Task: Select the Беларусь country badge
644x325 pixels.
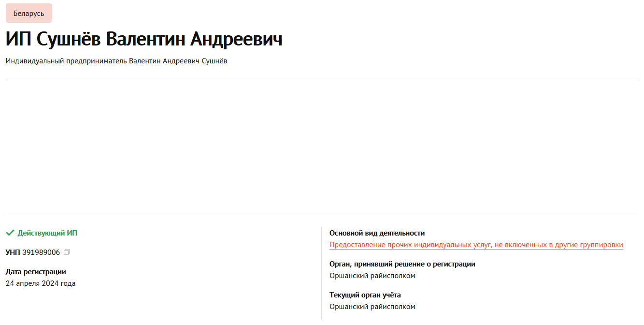Action: (x=28, y=13)
